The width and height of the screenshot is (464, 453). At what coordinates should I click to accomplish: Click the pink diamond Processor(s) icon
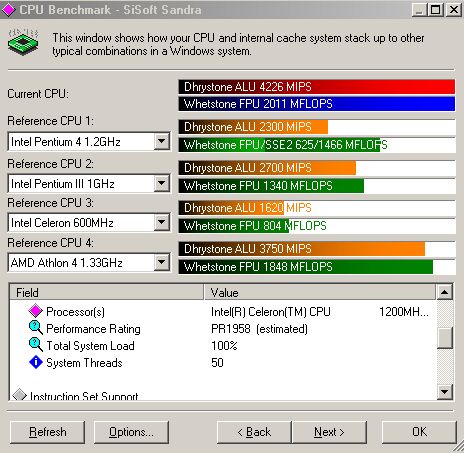pyautogui.click(x=35, y=311)
